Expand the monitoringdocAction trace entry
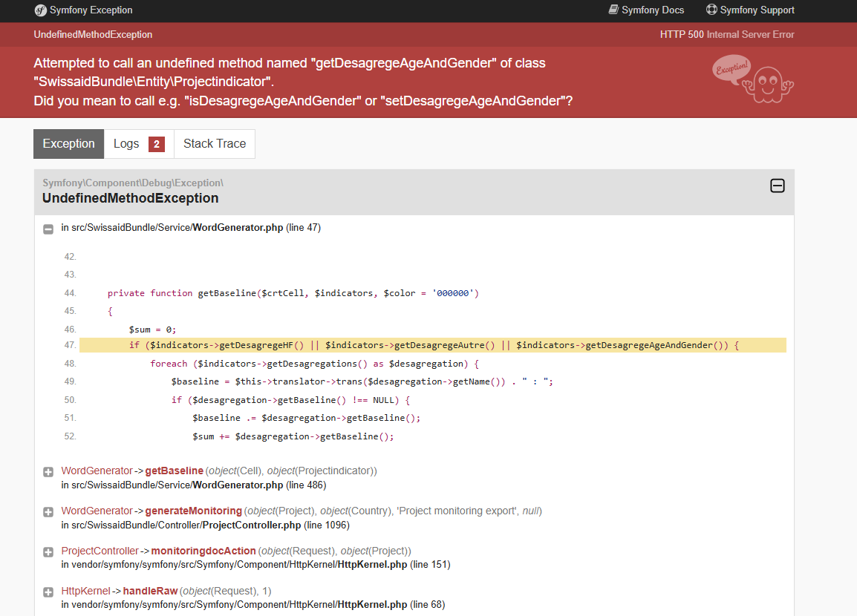The width and height of the screenshot is (857, 616). (x=48, y=552)
